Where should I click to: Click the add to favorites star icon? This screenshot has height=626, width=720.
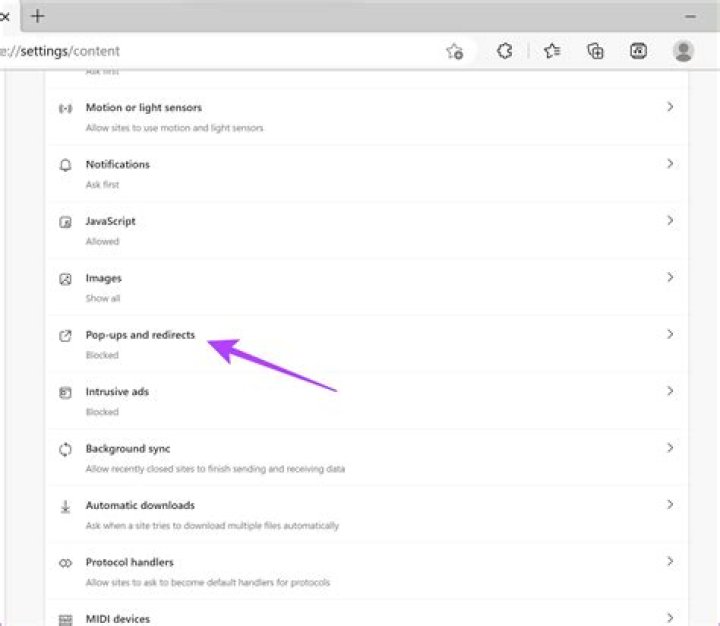pyautogui.click(x=454, y=51)
